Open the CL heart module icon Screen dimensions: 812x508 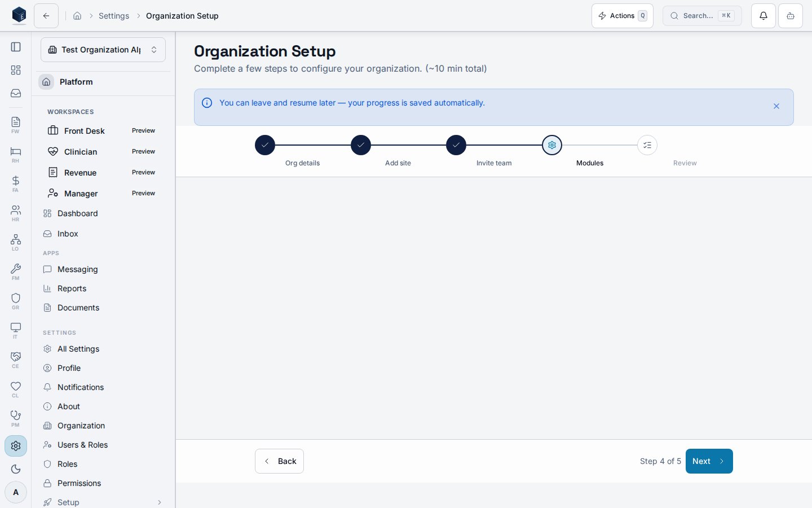(16, 389)
